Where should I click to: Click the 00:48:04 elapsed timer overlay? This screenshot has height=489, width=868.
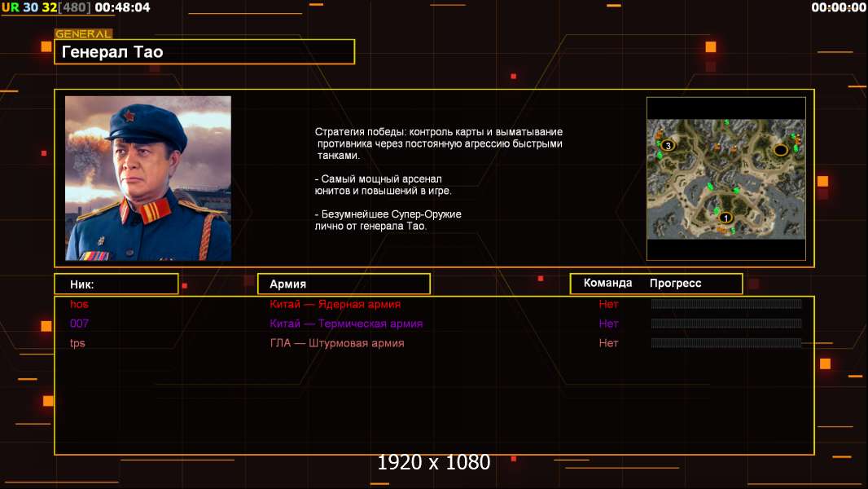pyautogui.click(x=122, y=7)
